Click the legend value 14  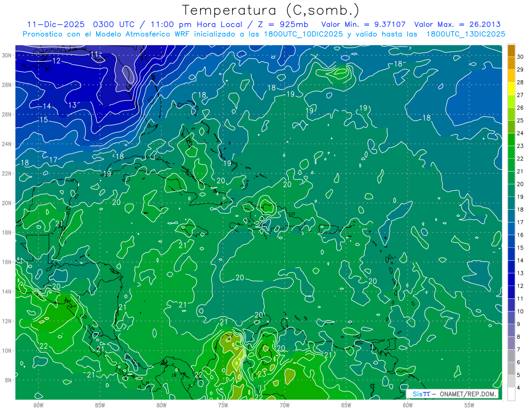520,260
